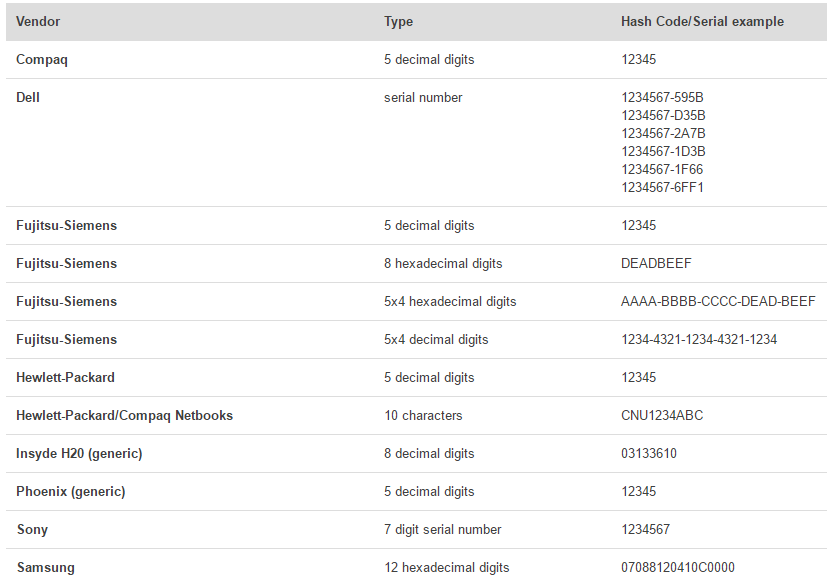The height and width of the screenshot is (587, 827).
Task: Click the "8 hexadecimal digits" type
Action: (443, 264)
